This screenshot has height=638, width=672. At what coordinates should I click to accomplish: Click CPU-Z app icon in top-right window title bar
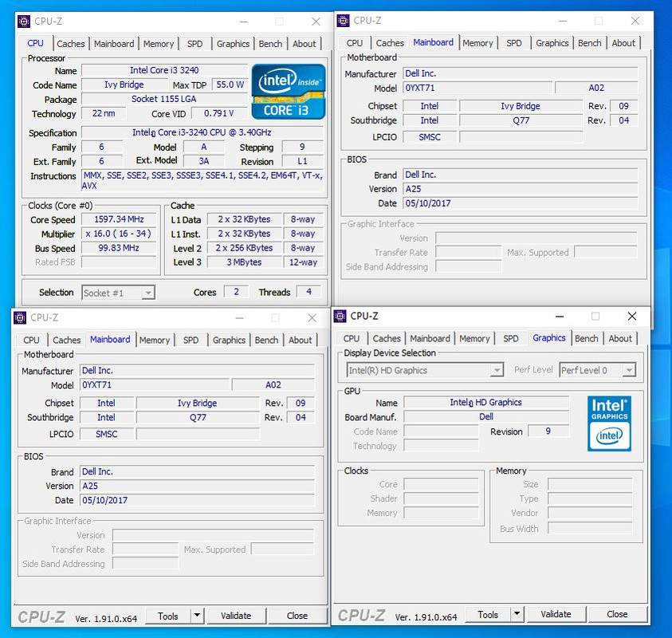(x=343, y=20)
